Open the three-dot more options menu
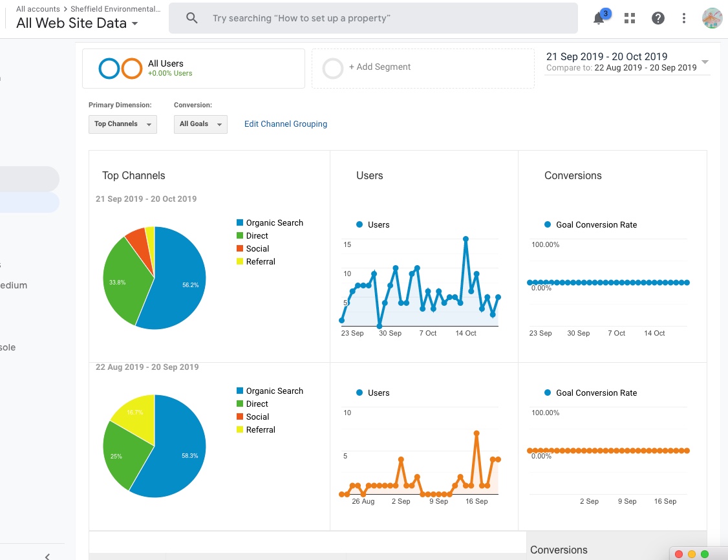This screenshot has height=560, width=728. coord(684,18)
